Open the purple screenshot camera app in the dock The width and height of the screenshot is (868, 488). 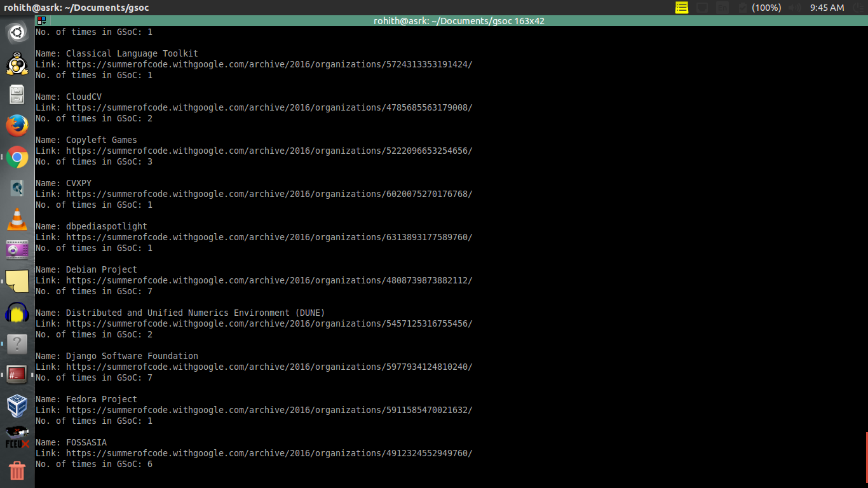(17, 250)
